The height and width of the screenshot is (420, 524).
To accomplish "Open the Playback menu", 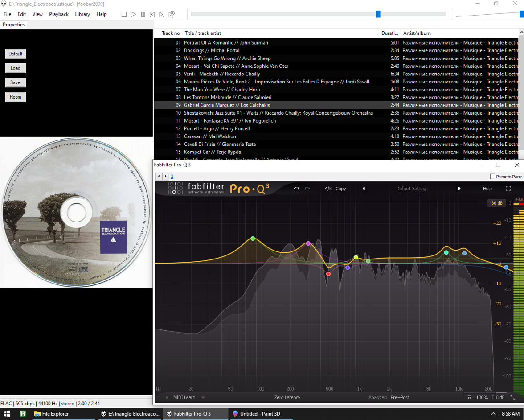I will click(x=59, y=14).
